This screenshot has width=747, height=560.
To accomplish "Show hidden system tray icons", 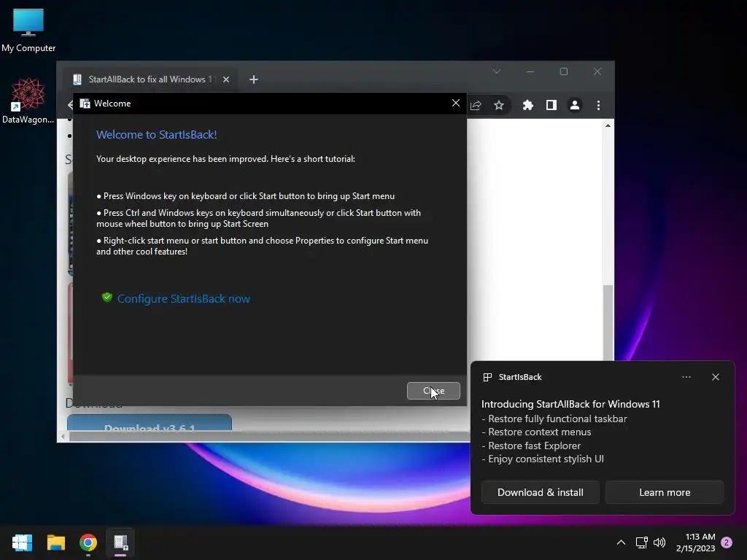I will (621, 542).
